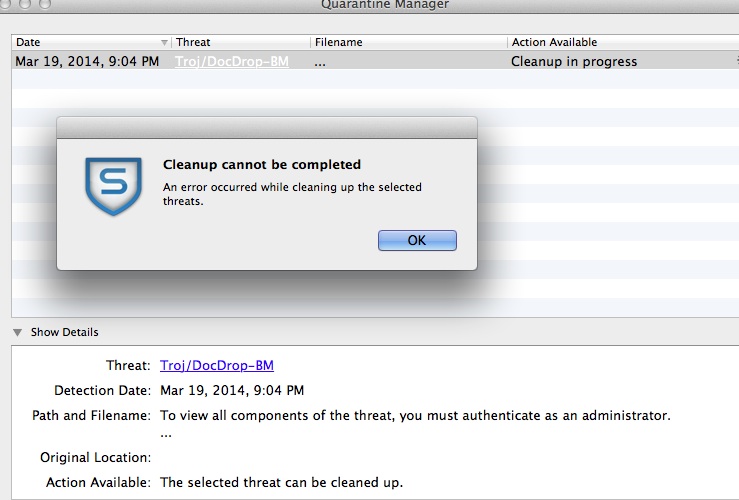Click the Sophos shield icon in the dialog
Screen dimensions: 739x500
[x=113, y=186]
